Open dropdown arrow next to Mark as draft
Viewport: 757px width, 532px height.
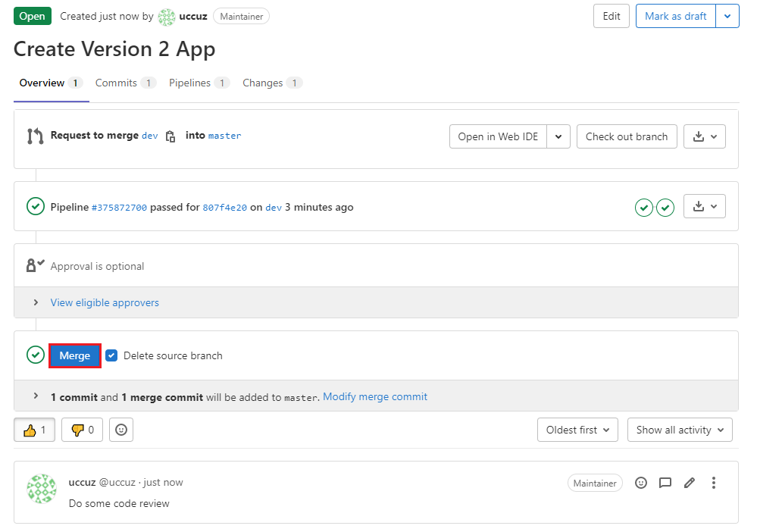[x=727, y=16]
